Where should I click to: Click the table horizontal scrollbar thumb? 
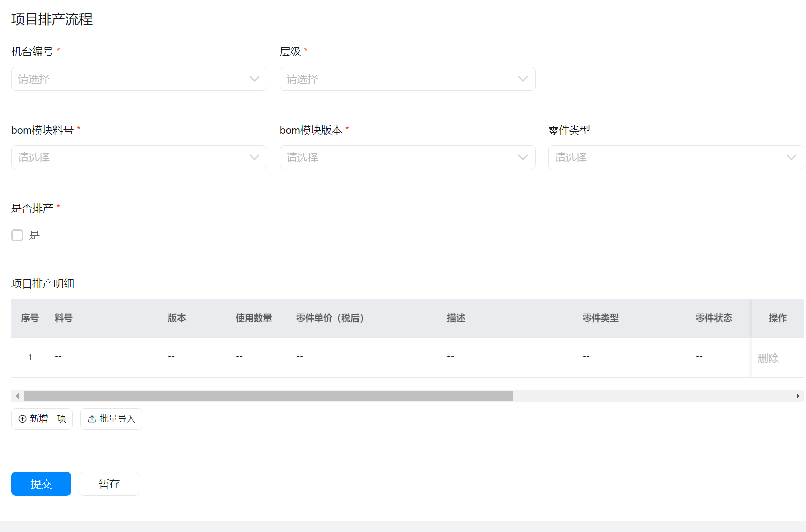click(x=268, y=396)
